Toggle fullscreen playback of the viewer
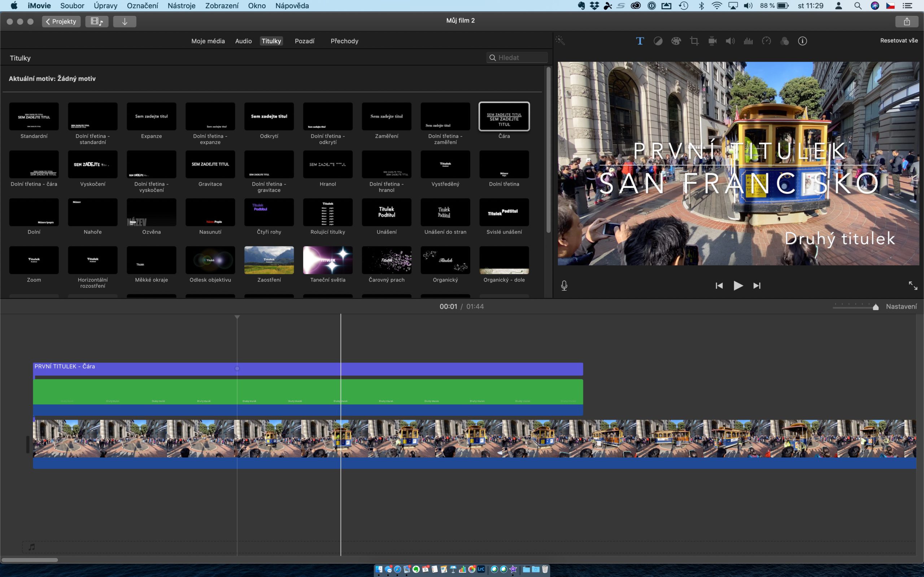Viewport: 924px width, 577px height. [x=912, y=286]
